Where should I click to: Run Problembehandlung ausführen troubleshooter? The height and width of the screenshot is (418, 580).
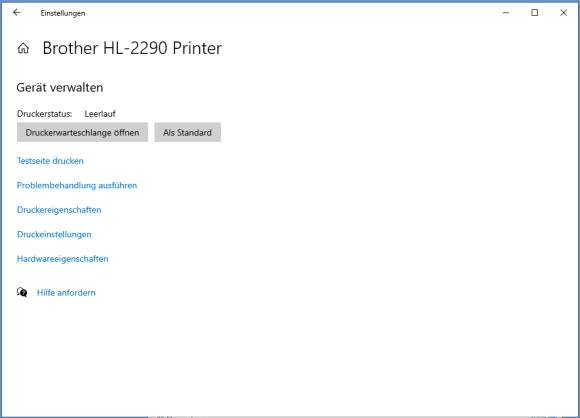tap(77, 185)
